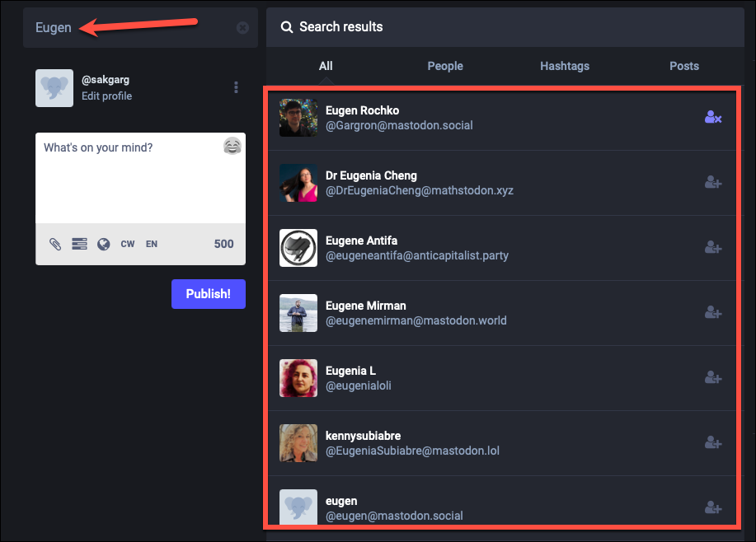Switch to the Hashtags tab
The height and width of the screenshot is (542, 756).
pyautogui.click(x=565, y=66)
